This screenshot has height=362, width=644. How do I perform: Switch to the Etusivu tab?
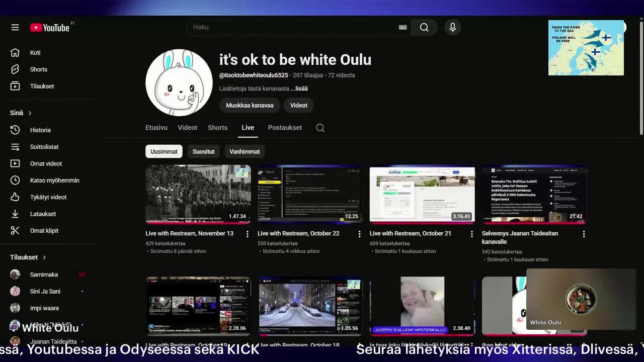click(x=156, y=128)
